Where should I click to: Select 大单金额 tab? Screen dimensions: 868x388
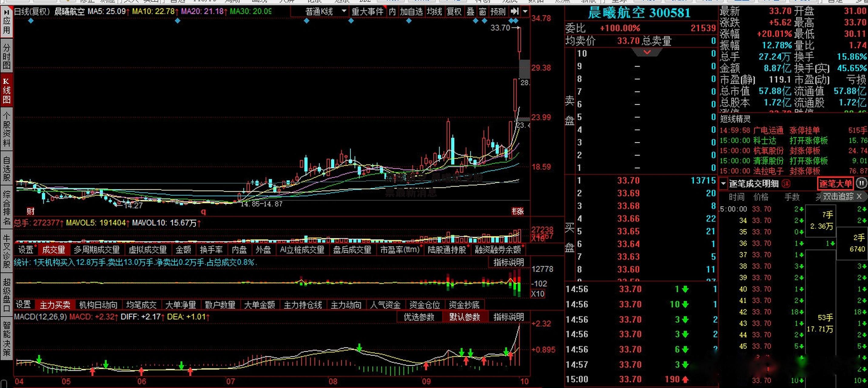(259, 305)
